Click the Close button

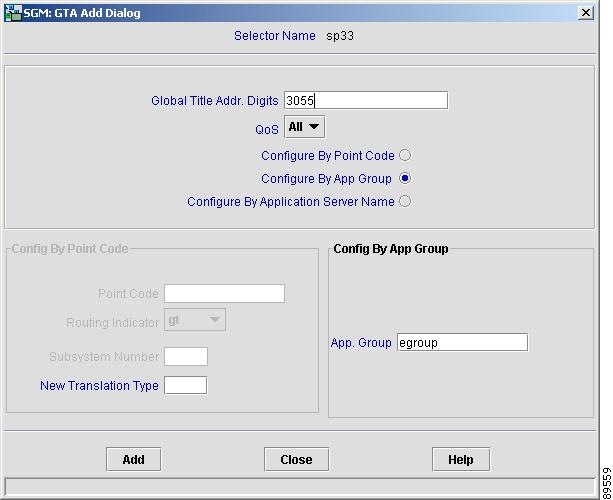[296, 459]
